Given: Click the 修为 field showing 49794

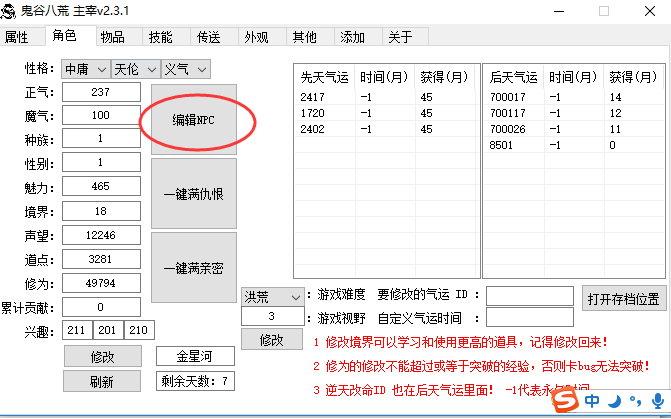Looking at the screenshot, I should 101,283.
